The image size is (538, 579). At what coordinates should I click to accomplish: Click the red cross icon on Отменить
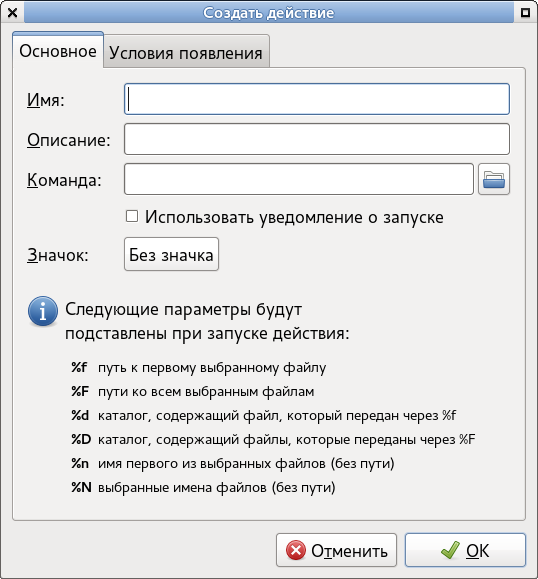296,550
